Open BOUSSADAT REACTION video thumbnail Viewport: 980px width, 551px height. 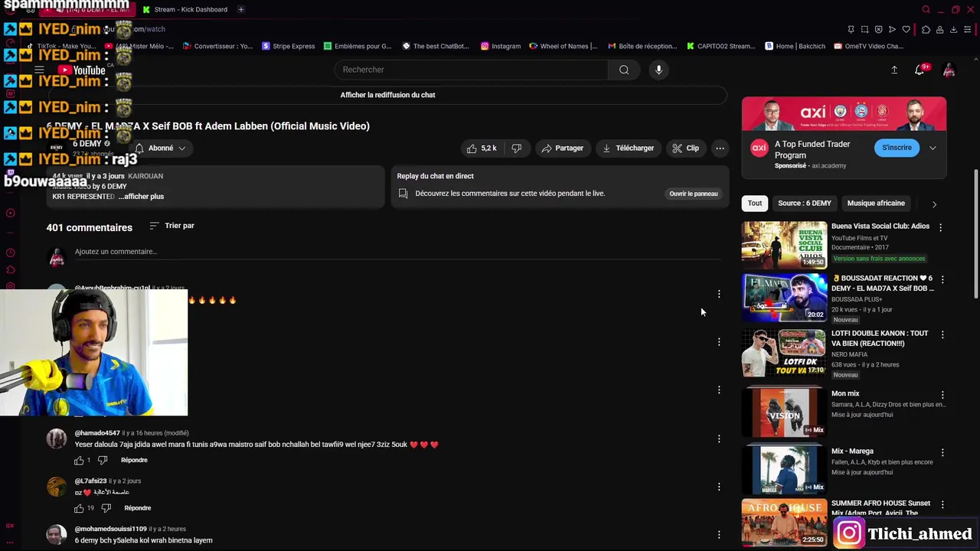click(x=784, y=297)
